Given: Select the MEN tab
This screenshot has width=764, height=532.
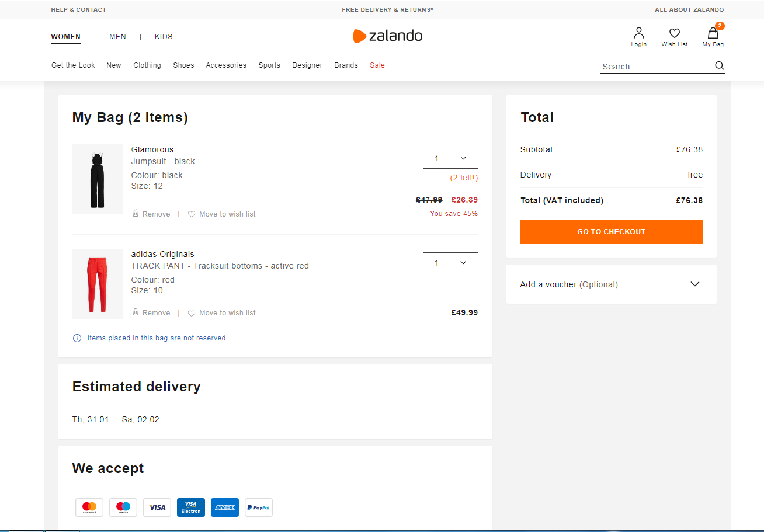Looking at the screenshot, I should coord(117,37).
